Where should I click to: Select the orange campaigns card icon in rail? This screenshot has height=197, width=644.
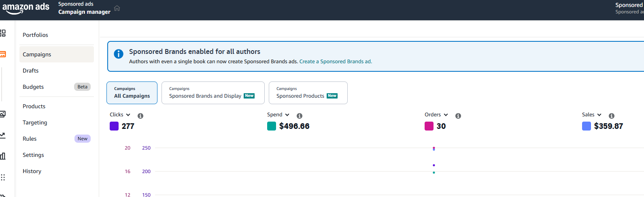coord(2,54)
